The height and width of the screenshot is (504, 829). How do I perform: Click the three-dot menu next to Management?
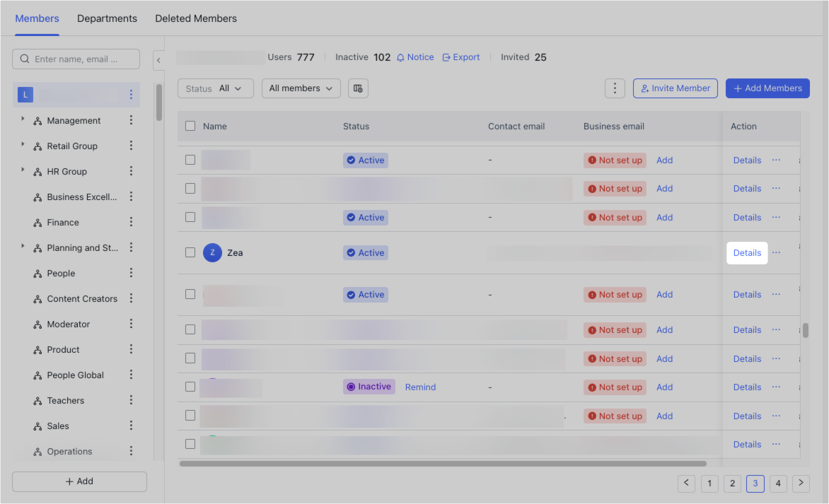click(x=131, y=121)
